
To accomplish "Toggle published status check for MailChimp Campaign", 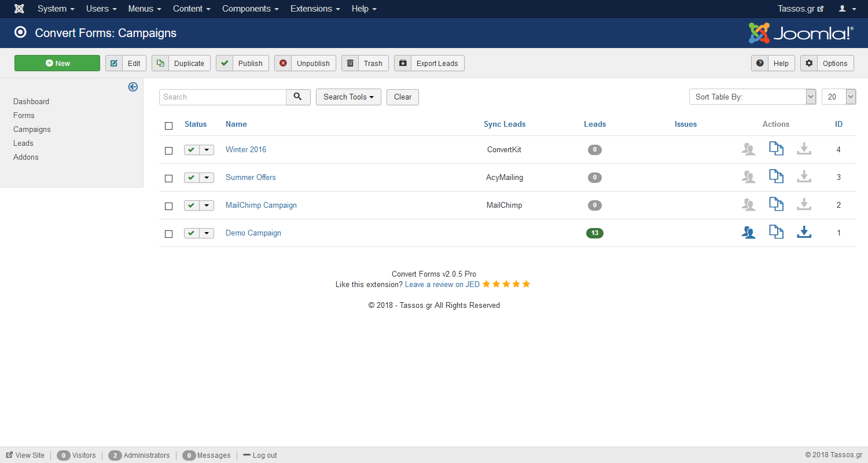I will coord(192,205).
